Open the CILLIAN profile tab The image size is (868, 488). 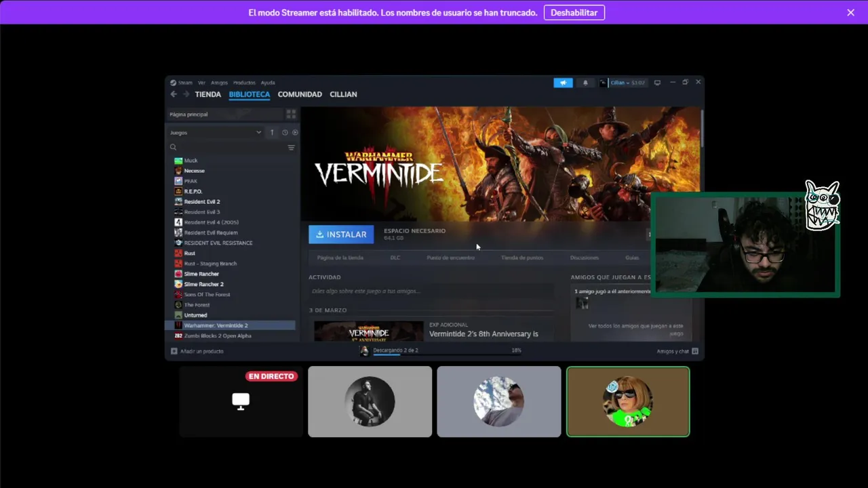(343, 94)
